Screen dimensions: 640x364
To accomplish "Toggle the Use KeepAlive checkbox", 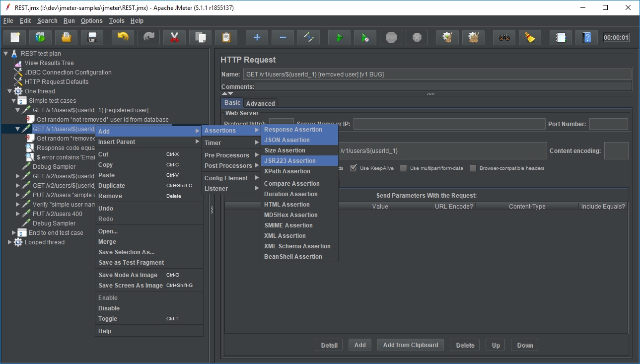I will [x=354, y=168].
